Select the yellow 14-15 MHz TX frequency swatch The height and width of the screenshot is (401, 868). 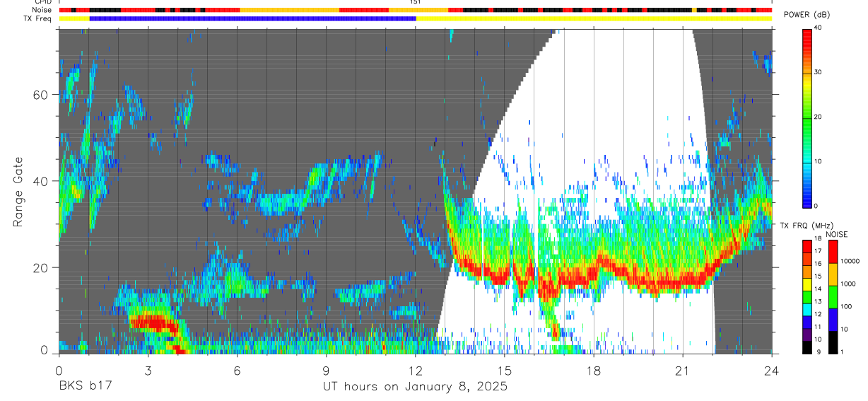pos(807,284)
